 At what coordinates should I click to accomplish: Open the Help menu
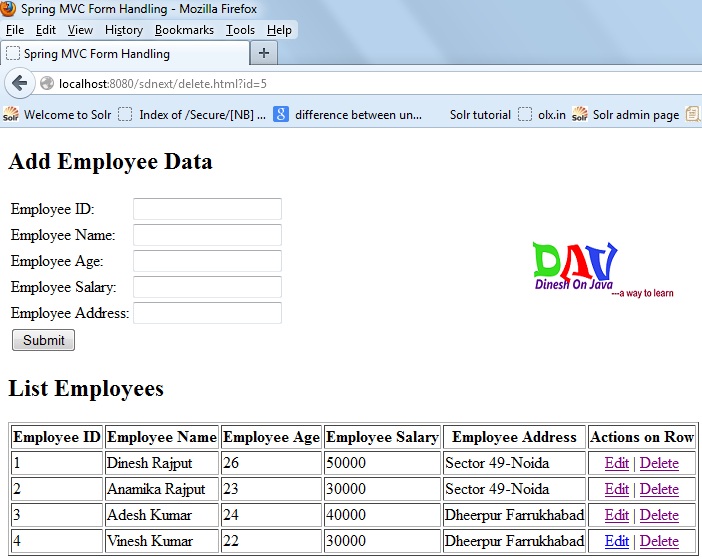279,30
